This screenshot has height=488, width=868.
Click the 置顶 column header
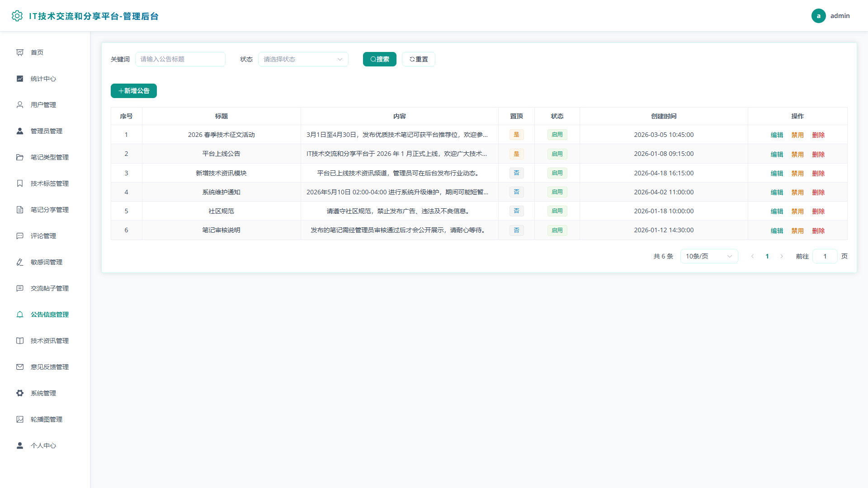click(x=516, y=116)
